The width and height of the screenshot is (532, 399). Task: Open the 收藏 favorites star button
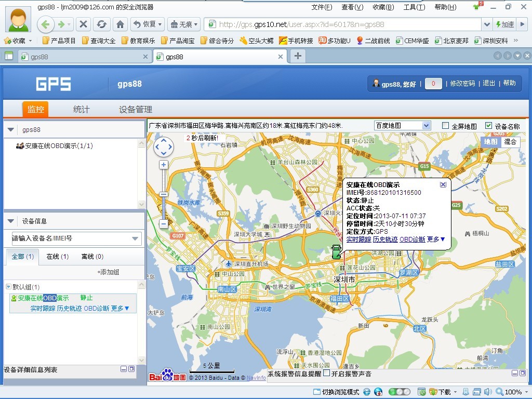(x=15, y=41)
